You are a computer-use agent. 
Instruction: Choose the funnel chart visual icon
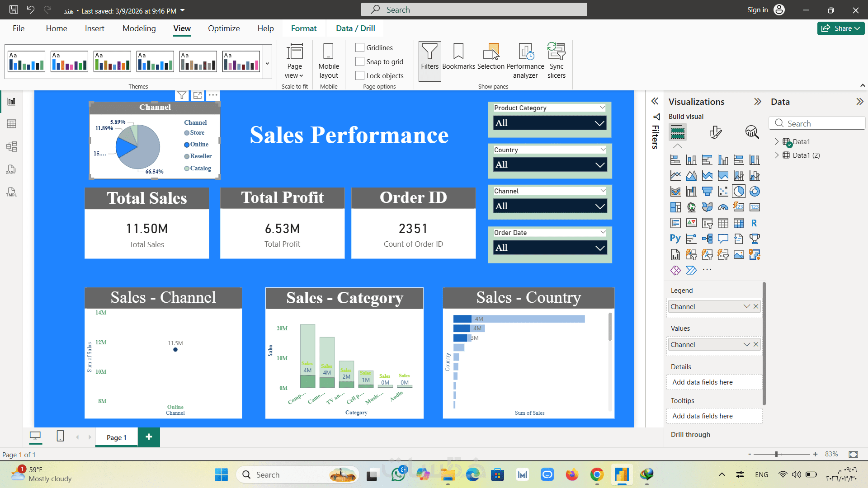click(x=707, y=192)
